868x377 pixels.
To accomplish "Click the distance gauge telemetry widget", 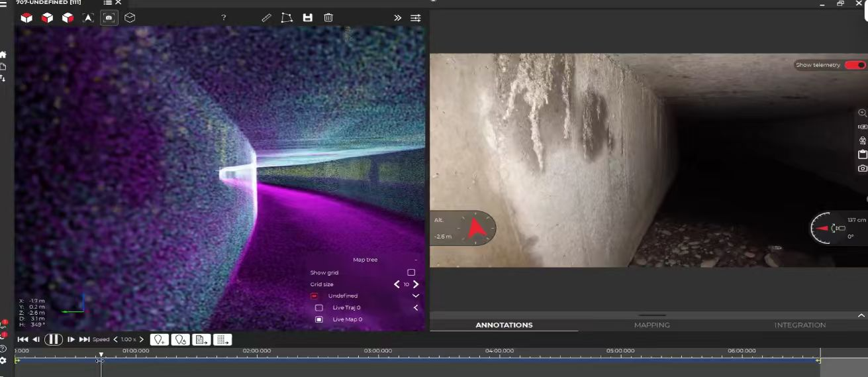I will (x=839, y=228).
